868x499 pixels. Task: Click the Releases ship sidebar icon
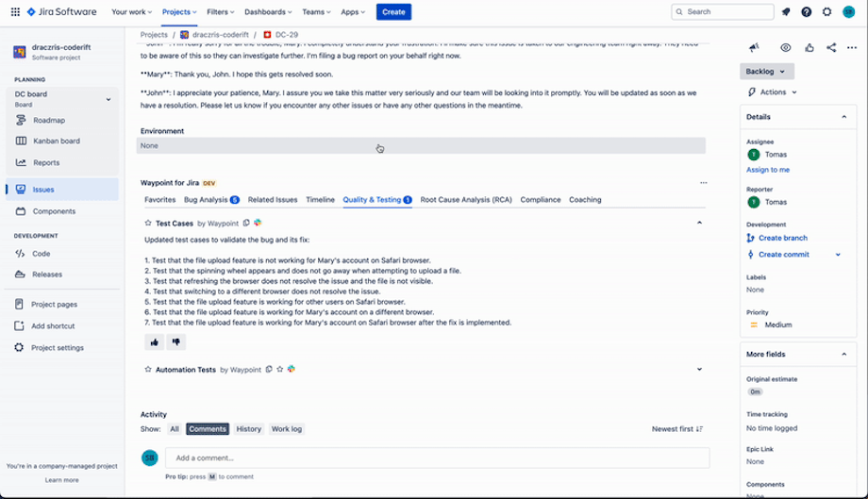[20, 274]
